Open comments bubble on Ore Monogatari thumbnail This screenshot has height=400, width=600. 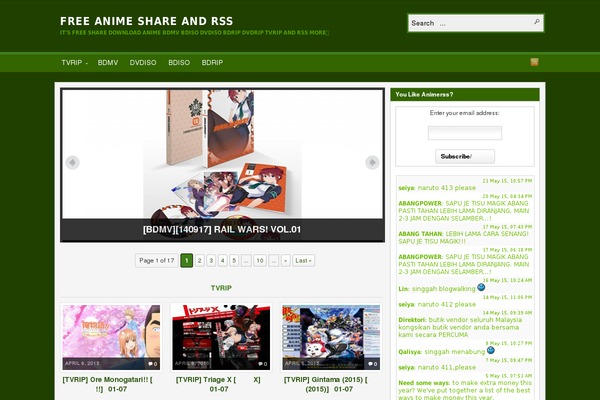153,364
